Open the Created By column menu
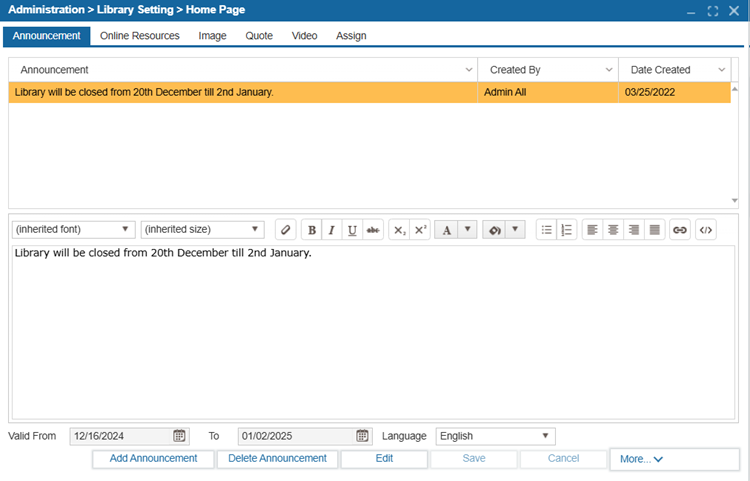The image size is (750, 481). (609, 70)
